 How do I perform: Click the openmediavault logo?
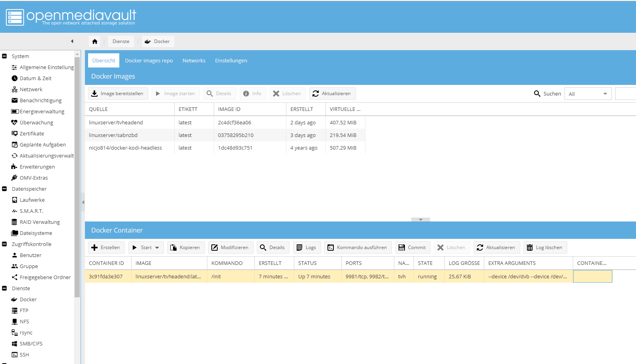pyautogui.click(x=71, y=17)
